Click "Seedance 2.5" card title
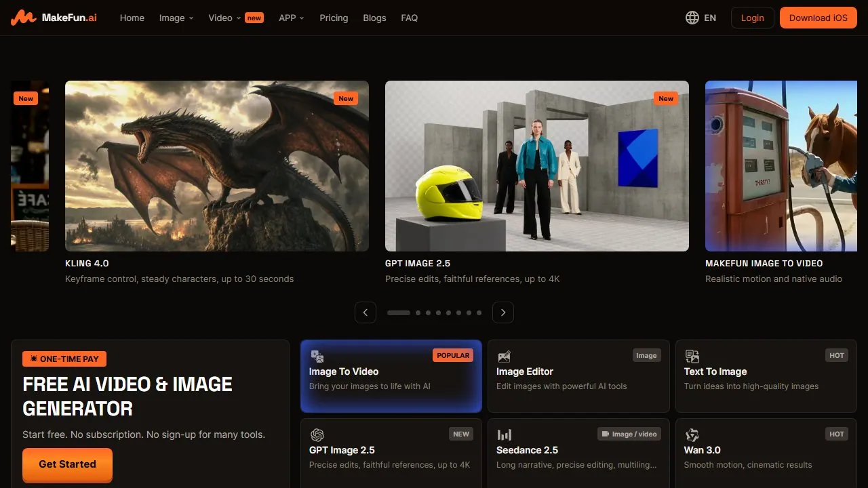This screenshot has height=488, width=868. (528, 450)
